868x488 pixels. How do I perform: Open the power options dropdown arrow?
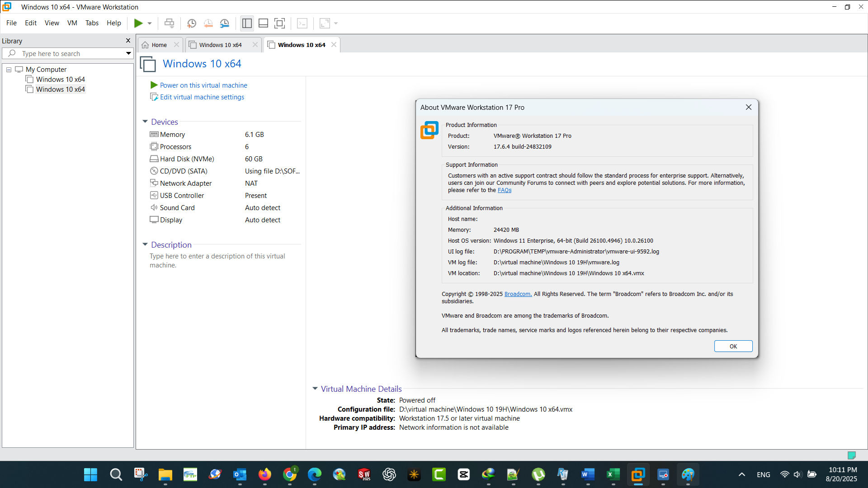click(150, 23)
